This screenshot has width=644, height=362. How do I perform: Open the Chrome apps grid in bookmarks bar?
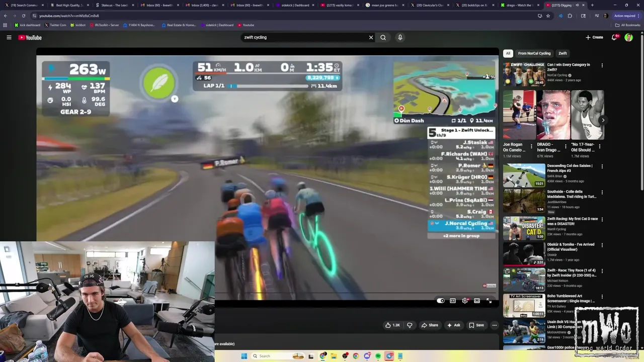point(6,25)
